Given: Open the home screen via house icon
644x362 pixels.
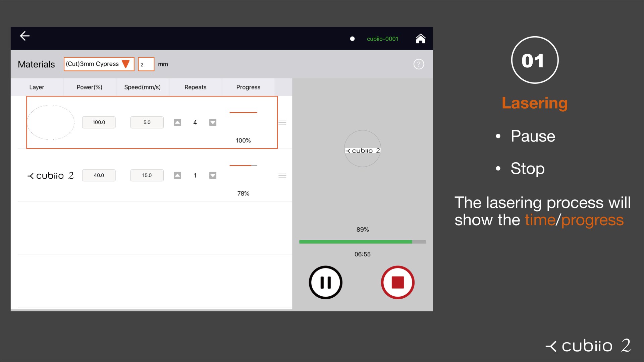Looking at the screenshot, I should [420, 39].
